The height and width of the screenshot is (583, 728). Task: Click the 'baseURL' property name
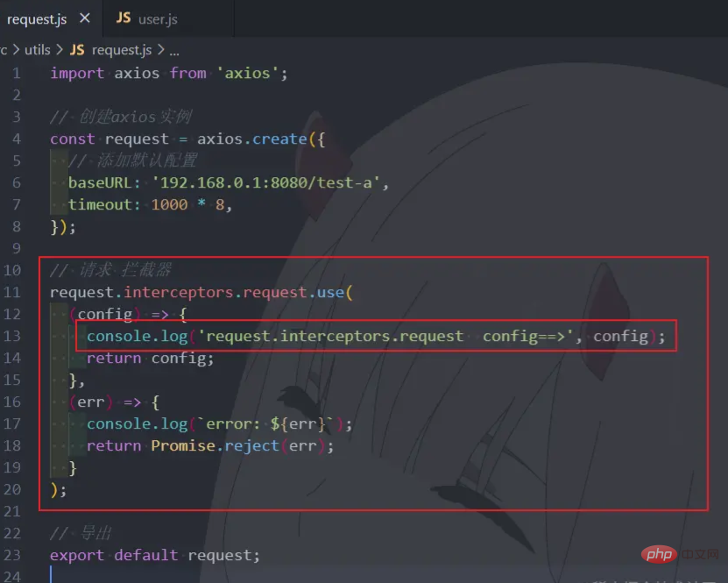[100, 182]
